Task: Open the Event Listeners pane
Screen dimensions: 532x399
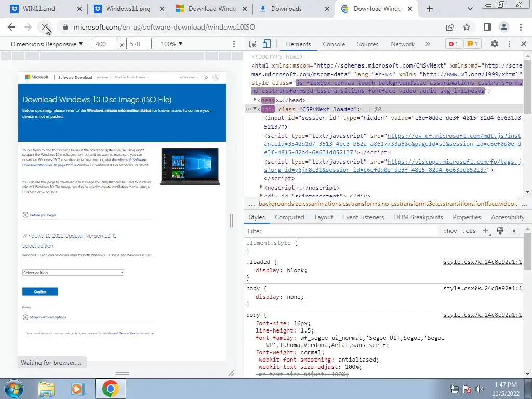Action: click(363, 217)
